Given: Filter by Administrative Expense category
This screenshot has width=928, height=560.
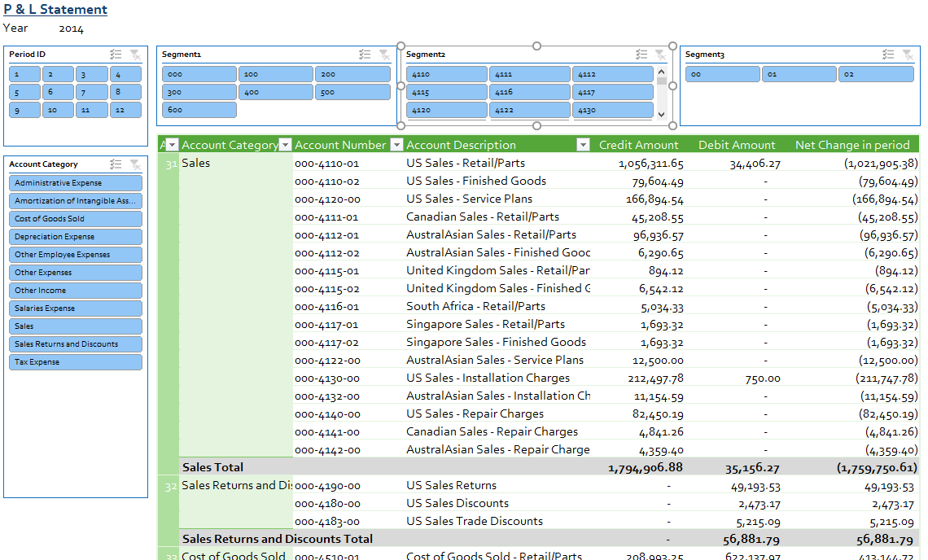Looking at the screenshot, I should [x=76, y=183].
